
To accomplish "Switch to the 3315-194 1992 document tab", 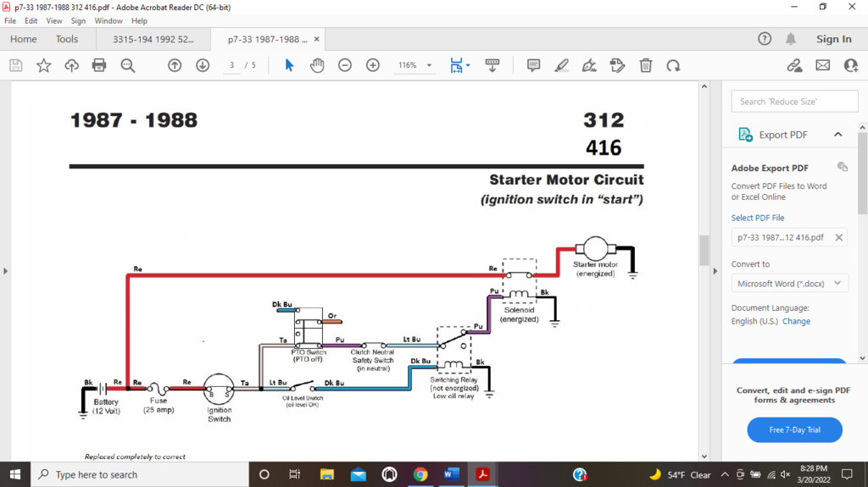I will point(153,39).
